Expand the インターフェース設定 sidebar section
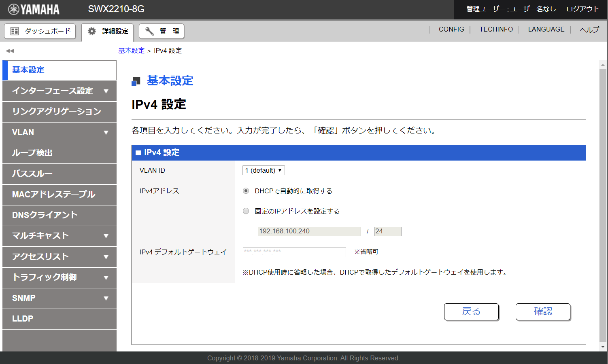The image size is (608, 364). (59, 91)
